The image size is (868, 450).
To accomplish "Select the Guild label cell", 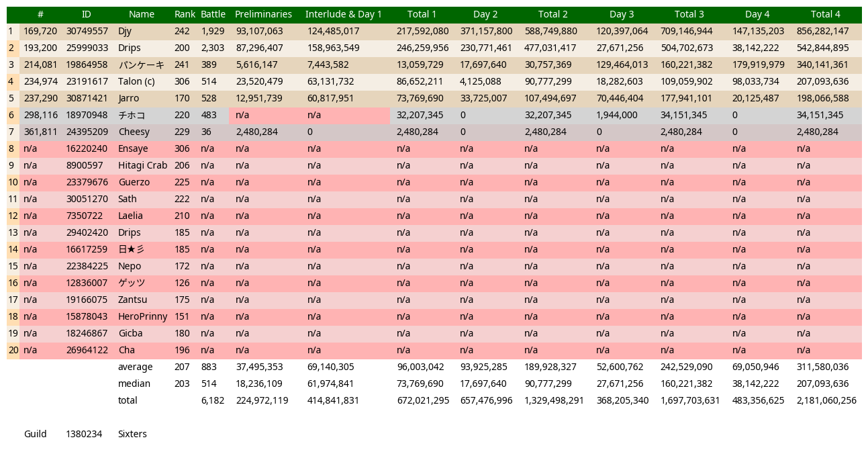I will tap(35, 434).
